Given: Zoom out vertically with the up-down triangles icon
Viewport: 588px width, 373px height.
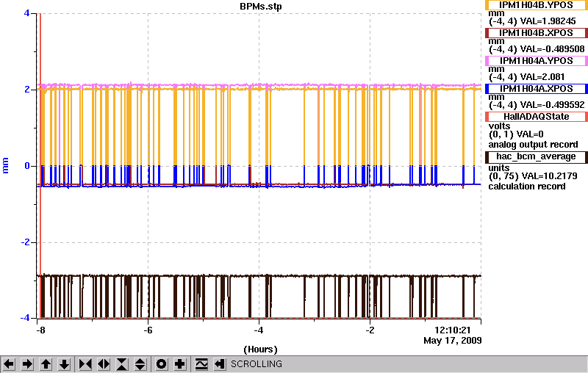Looking at the screenshot, I should coord(140,364).
